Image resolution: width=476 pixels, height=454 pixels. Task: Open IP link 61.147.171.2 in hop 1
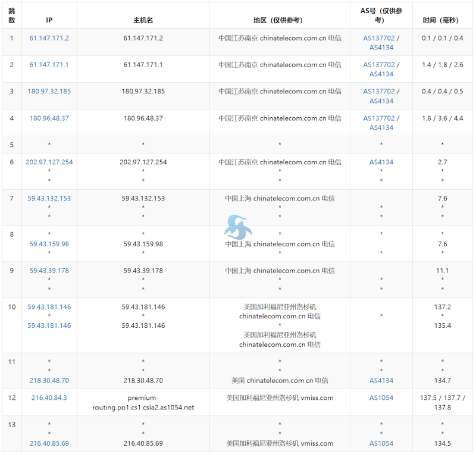click(x=49, y=38)
